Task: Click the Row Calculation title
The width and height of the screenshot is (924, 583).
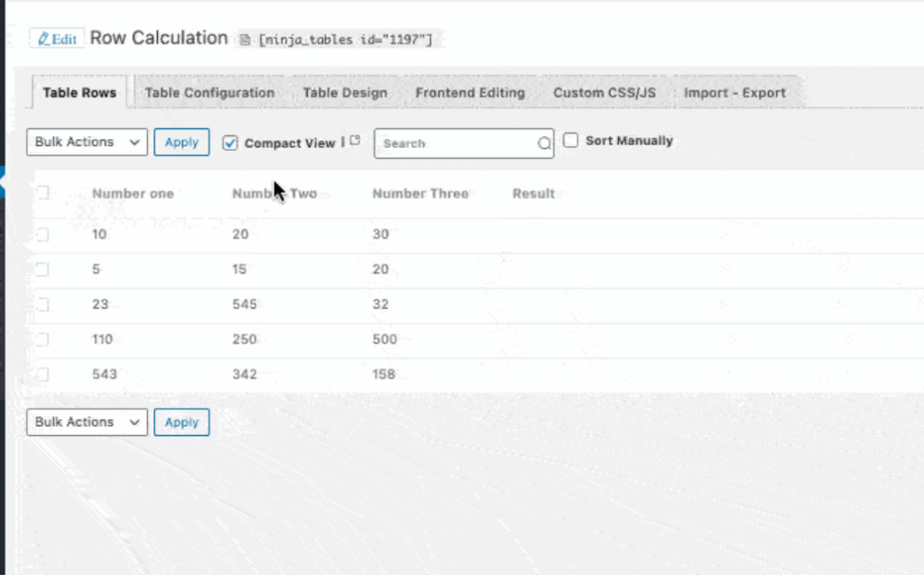Action: (x=159, y=38)
